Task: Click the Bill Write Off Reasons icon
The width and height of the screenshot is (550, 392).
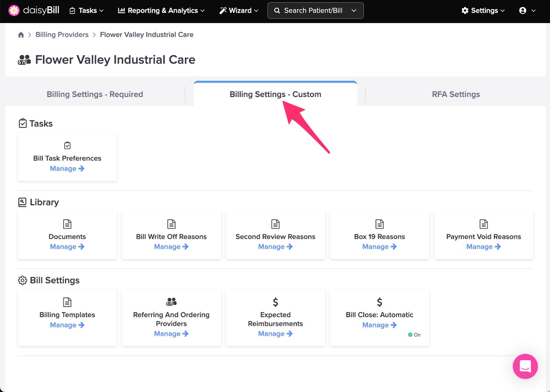Action: 171,224
